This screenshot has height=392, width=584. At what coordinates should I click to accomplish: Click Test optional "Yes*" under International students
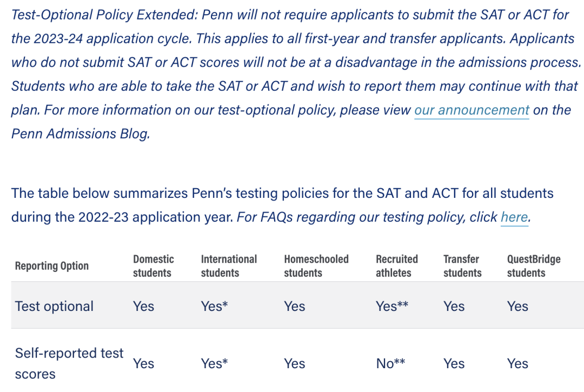click(214, 306)
